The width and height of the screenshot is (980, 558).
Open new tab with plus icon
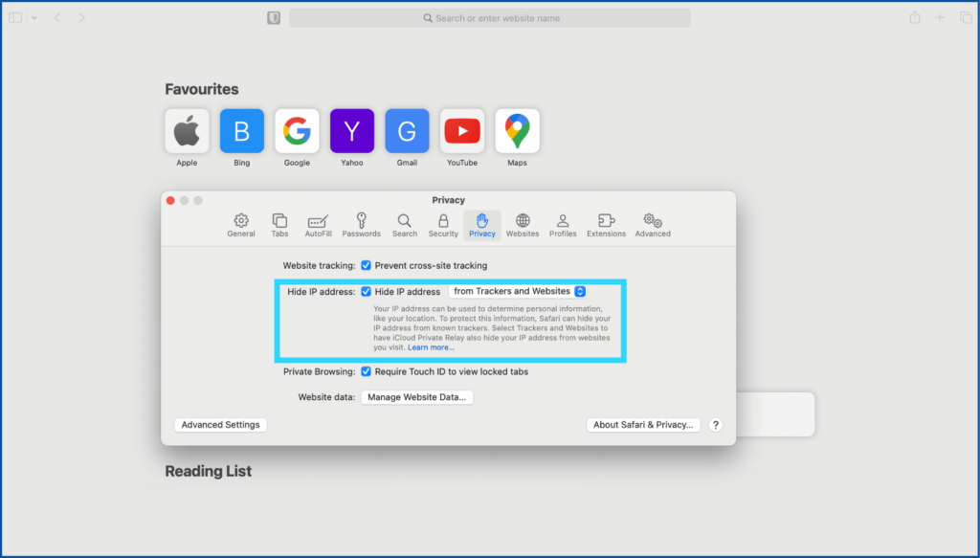tap(941, 18)
